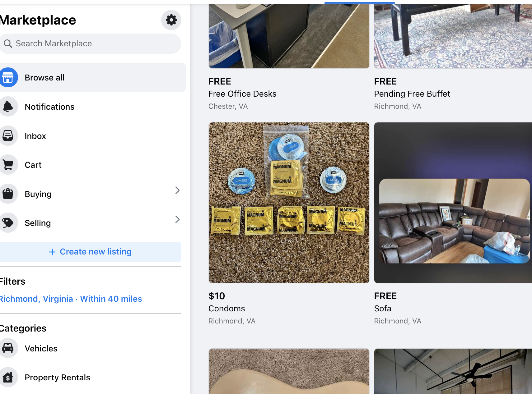Click the Buying bag icon
Image resolution: width=532 pixels, height=394 pixels.
[8, 194]
